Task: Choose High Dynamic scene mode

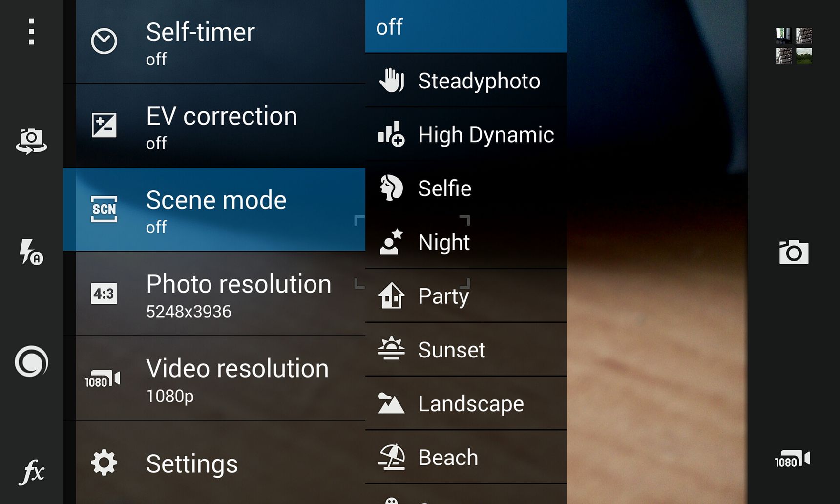Action: point(466,134)
